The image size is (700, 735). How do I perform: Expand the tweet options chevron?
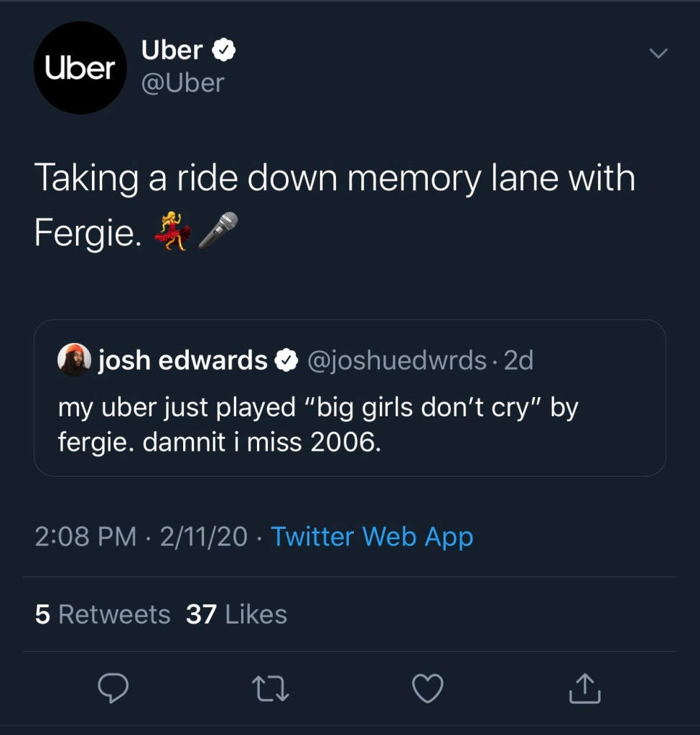(657, 53)
